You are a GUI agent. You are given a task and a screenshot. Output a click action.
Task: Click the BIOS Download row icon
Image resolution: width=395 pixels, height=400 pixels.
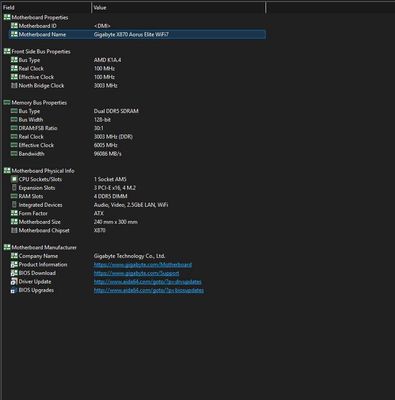(x=14, y=273)
